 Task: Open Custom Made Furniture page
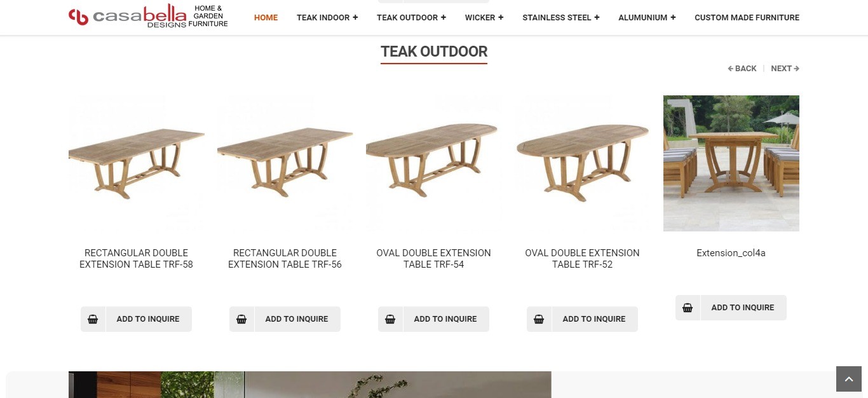pos(747,17)
